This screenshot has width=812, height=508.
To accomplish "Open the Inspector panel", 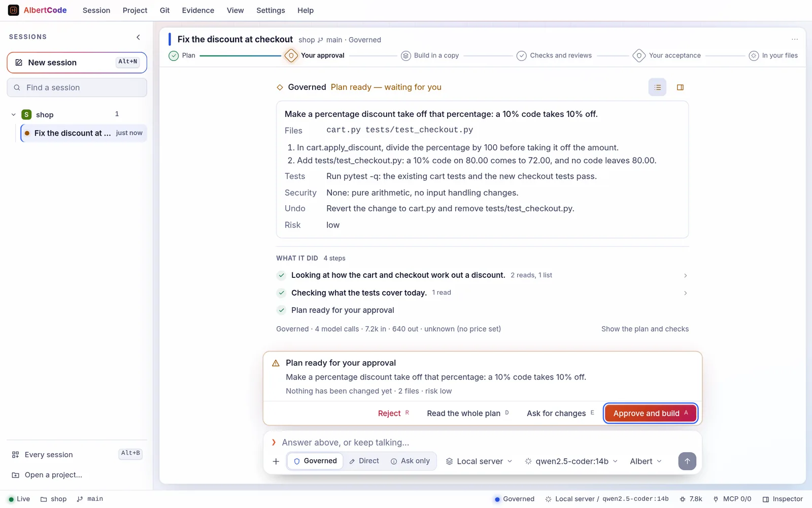I will pyautogui.click(x=783, y=499).
